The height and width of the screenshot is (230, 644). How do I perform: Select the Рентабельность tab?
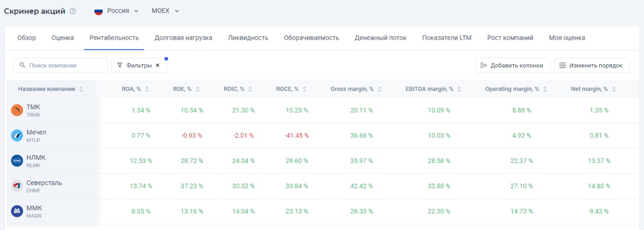coord(114,38)
